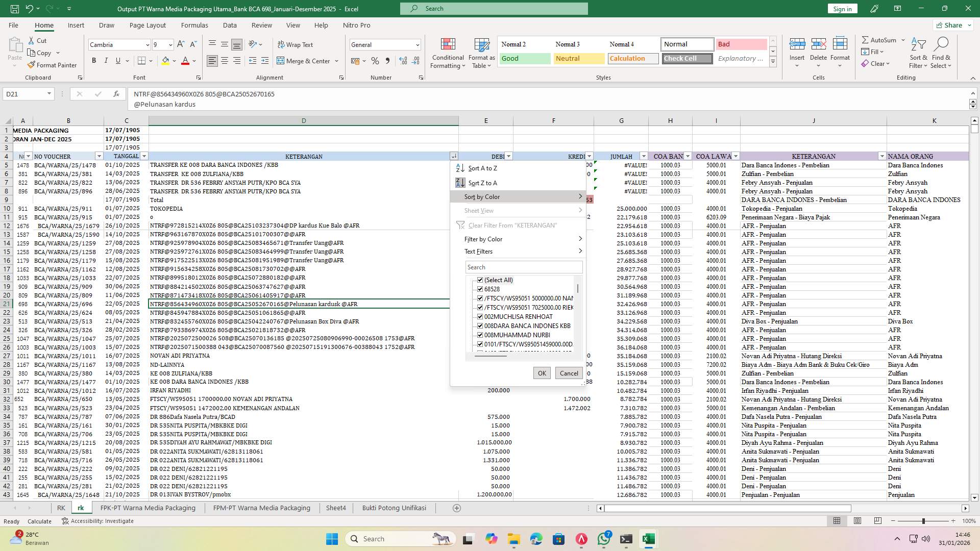980x551 pixels.
Task: Apply the Bad cell style
Action: pos(741,44)
